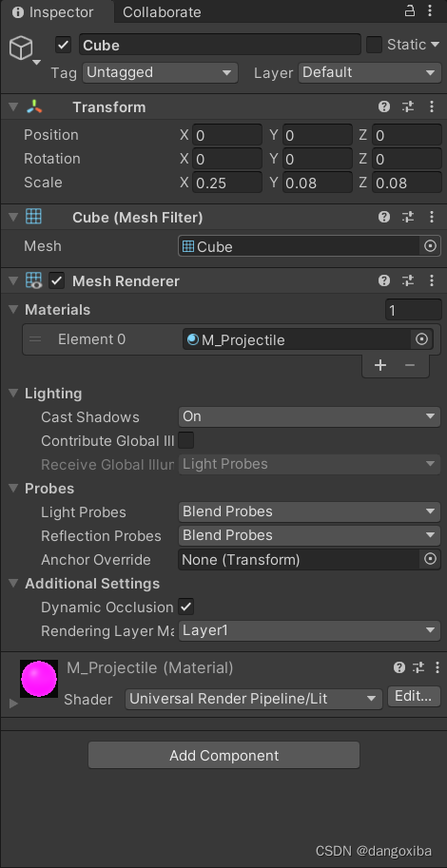Open the Tag dropdown showing Untagged
The width and height of the screenshot is (447, 868).
(160, 72)
